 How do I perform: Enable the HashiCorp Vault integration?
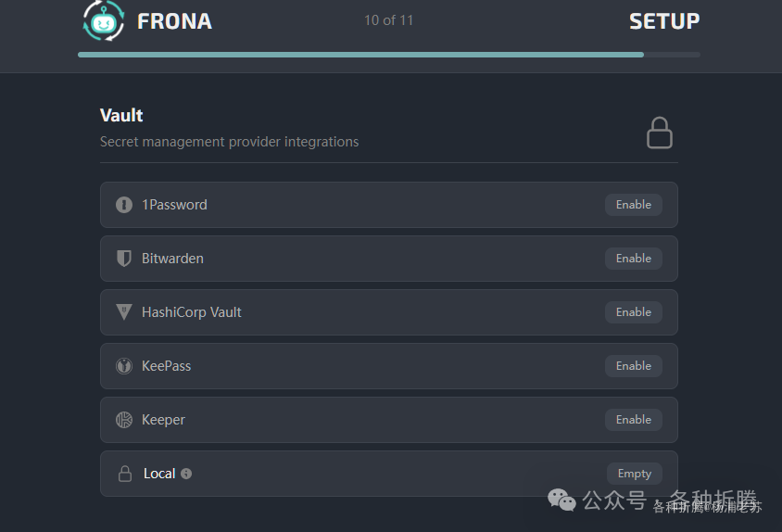634,312
